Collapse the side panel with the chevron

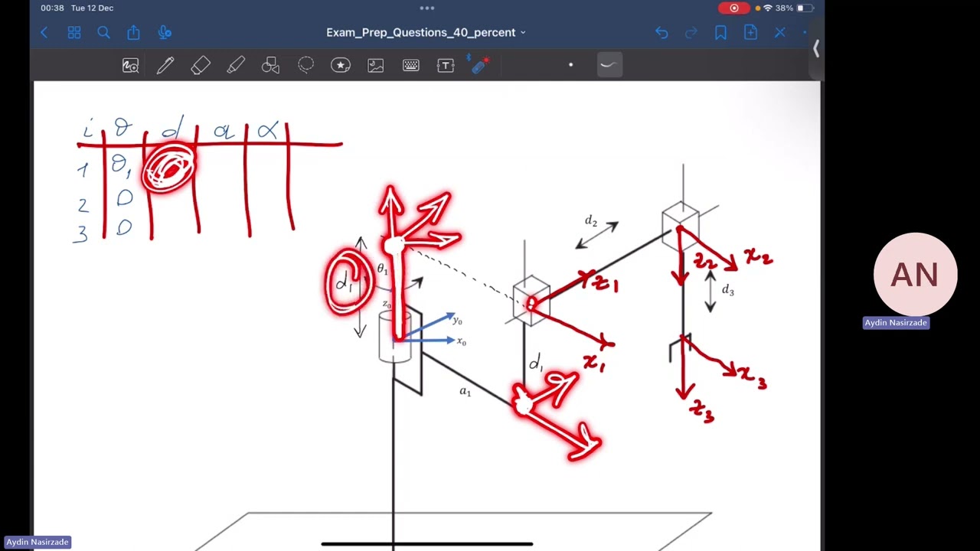(816, 49)
